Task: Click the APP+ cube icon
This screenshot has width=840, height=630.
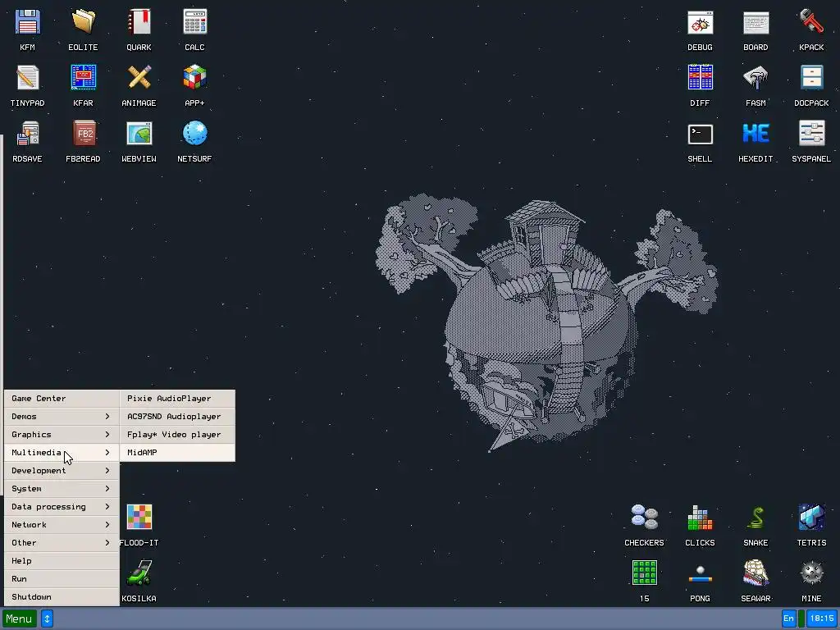Action: 194,78
